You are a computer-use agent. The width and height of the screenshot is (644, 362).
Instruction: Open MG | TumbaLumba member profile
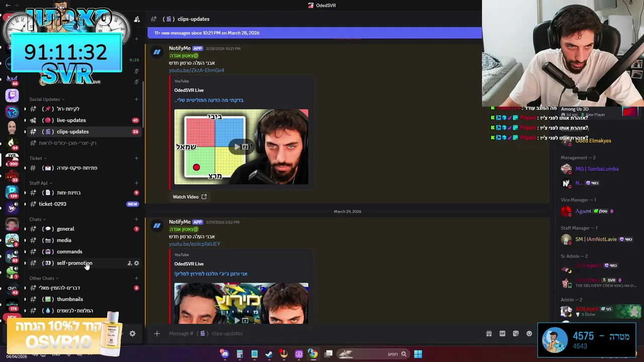tap(597, 169)
